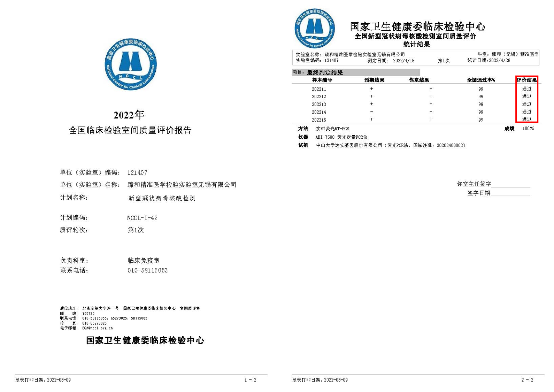The image size is (554, 392).
Task: Select the '统计结果' heading
Action: pyautogui.click(x=416, y=44)
